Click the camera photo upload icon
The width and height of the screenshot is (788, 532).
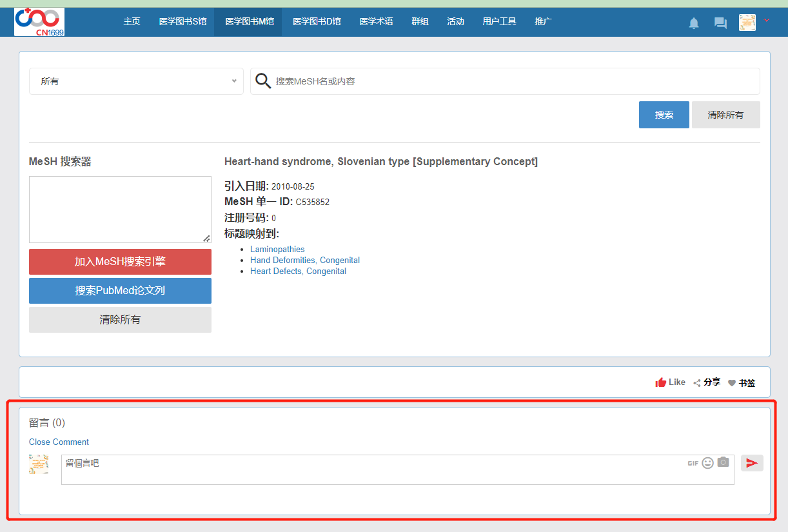coord(724,462)
